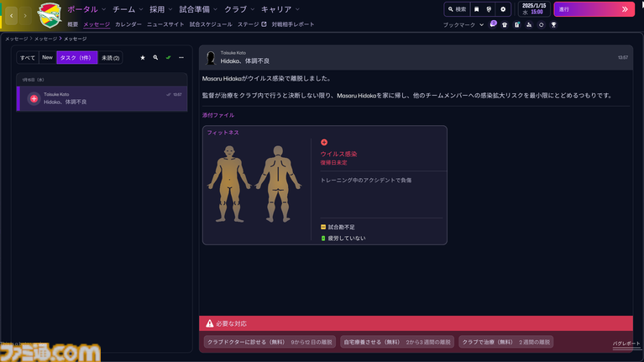This screenshot has height=362, width=644.
Task: Open the ニュースサイト tab
Action: [x=165, y=24]
